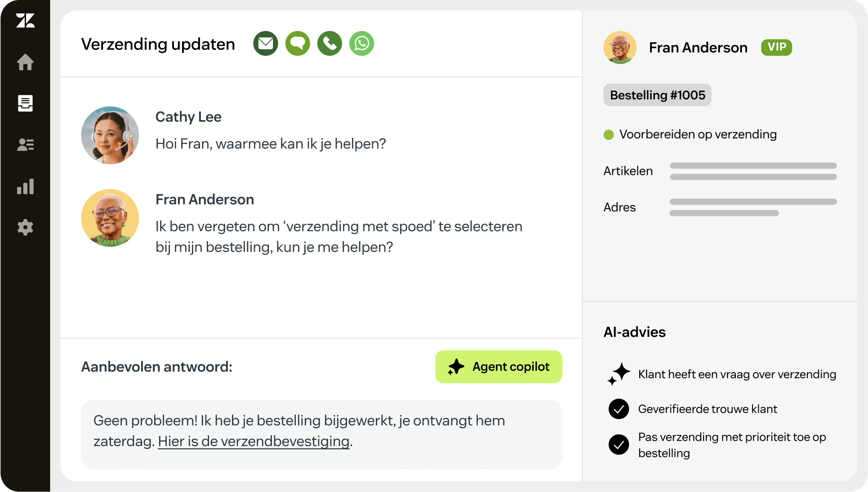868x492 pixels.
Task: Click the Agent copilot button
Action: (499, 367)
